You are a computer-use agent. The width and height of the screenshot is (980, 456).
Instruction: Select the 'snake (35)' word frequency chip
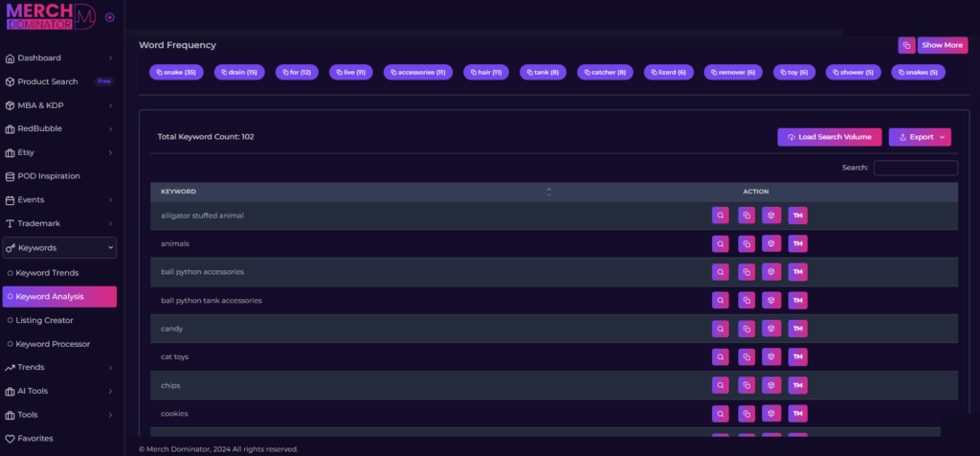(174, 72)
